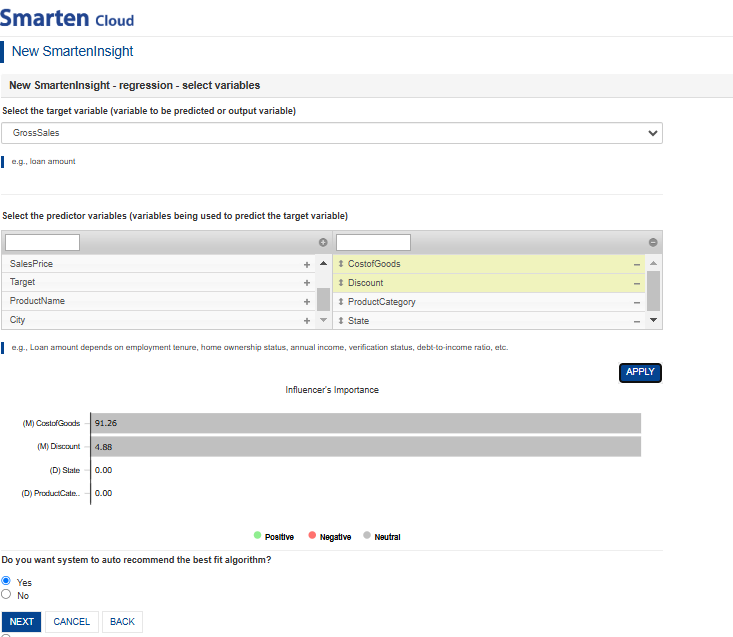Click available list scroll down arrow

tap(323, 320)
